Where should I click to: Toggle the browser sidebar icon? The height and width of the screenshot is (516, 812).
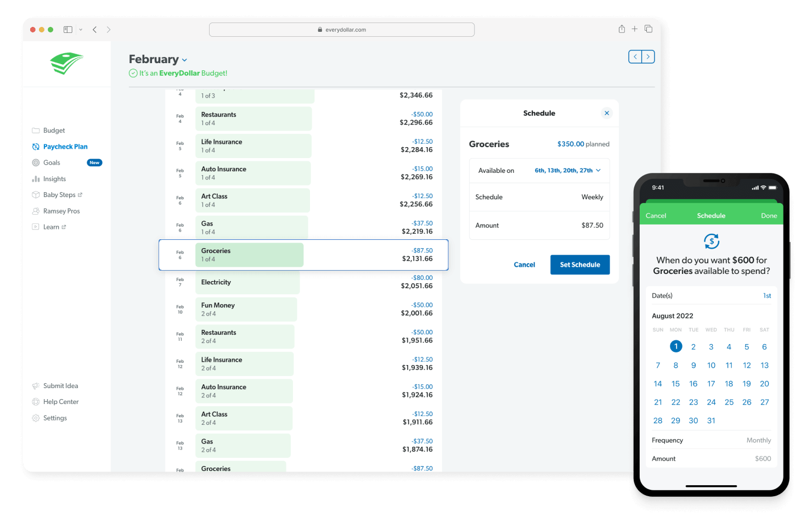68,30
